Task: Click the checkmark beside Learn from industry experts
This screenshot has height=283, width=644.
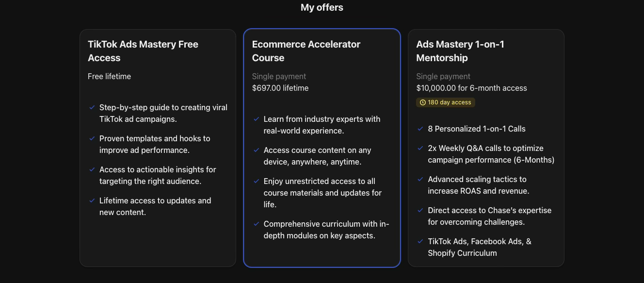Action: pyautogui.click(x=256, y=118)
